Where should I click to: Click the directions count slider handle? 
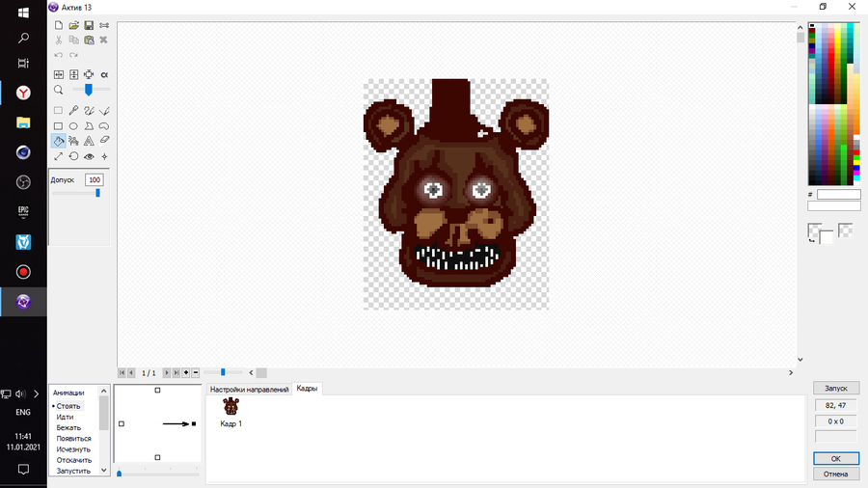click(x=119, y=474)
